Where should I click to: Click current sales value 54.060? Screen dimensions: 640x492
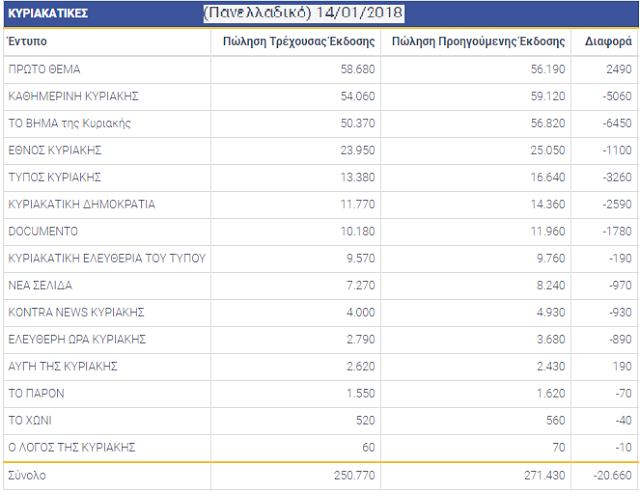[x=358, y=96]
